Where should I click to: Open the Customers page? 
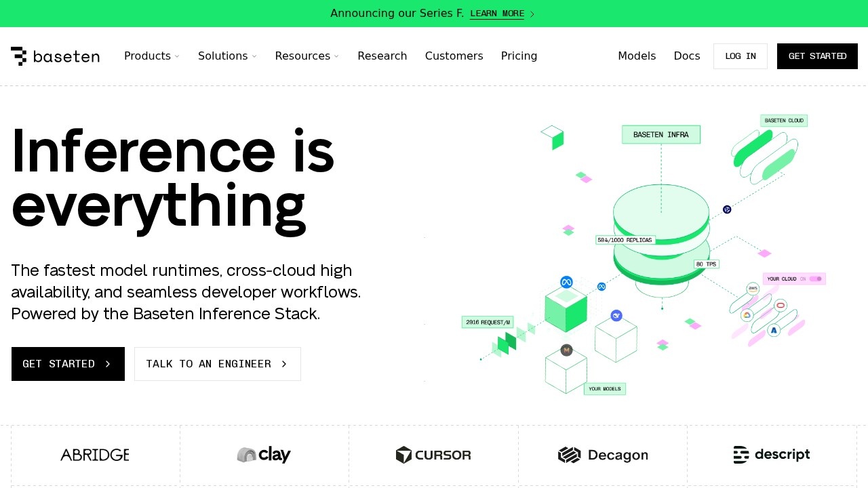[454, 56]
